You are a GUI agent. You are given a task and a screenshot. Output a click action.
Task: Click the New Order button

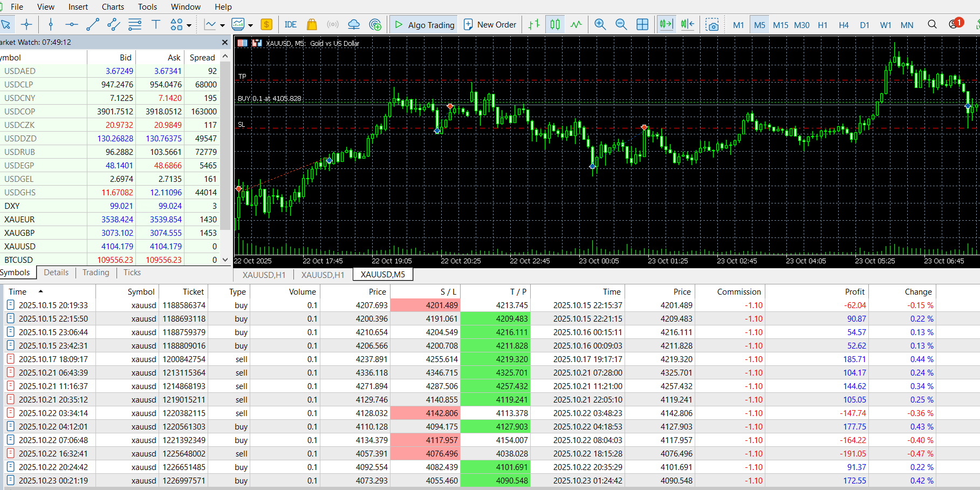(x=490, y=25)
